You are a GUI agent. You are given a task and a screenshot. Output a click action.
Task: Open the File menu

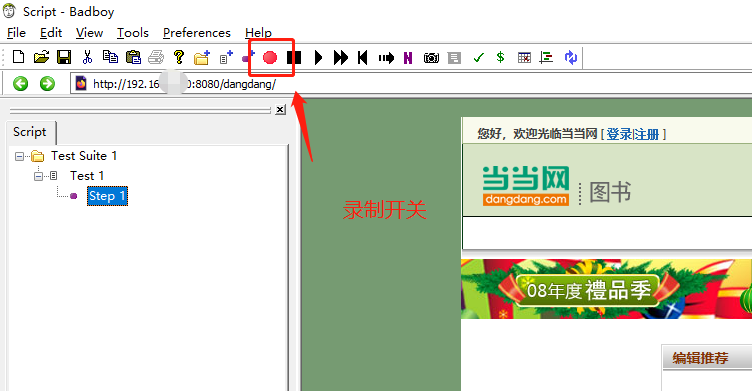point(16,33)
